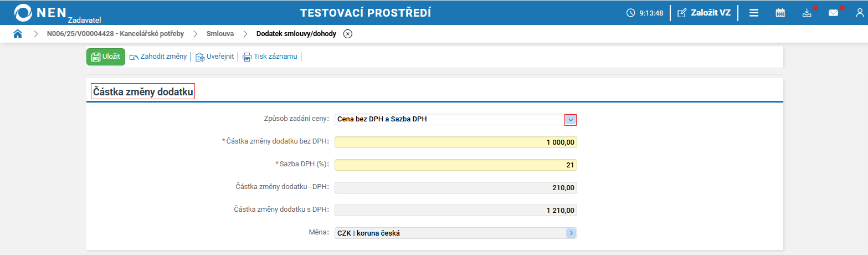This screenshot has width=868, height=255.
Task: Click Založit VZ button
Action: pyautogui.click(x=704, y=13)
